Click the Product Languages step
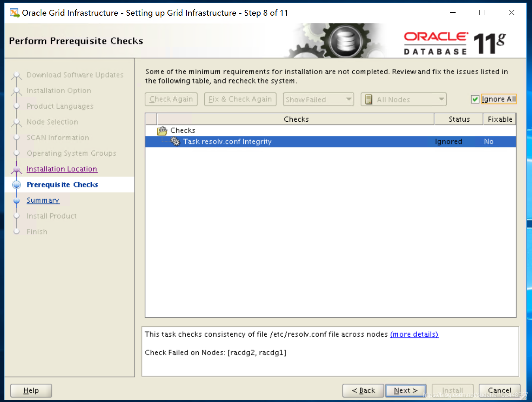The image size is (532, 402). (60, 106)
